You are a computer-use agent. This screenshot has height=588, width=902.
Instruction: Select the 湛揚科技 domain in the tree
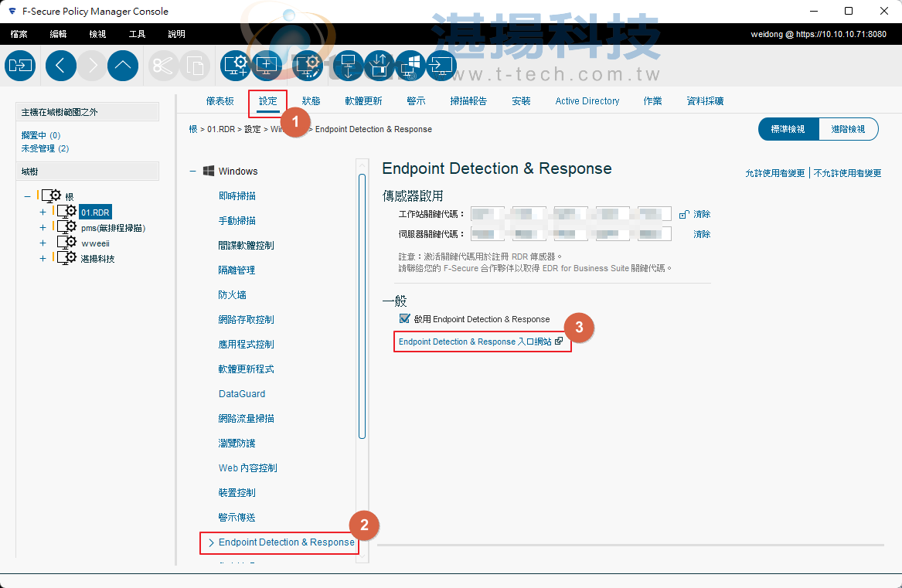pyautogui.click(x=98, y=259)
